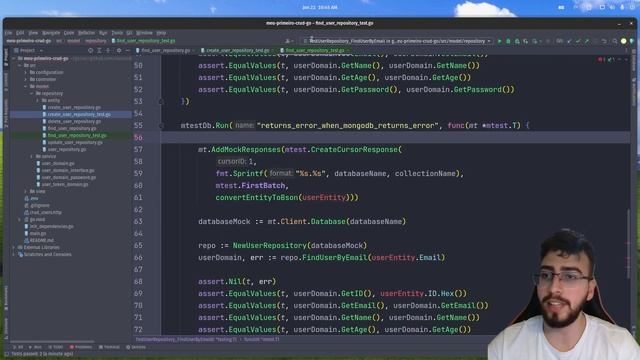Image resolution: width=640 pixels, height=360 pixels.
Task: Collapse the repository folder
Action: click(32, 93)
